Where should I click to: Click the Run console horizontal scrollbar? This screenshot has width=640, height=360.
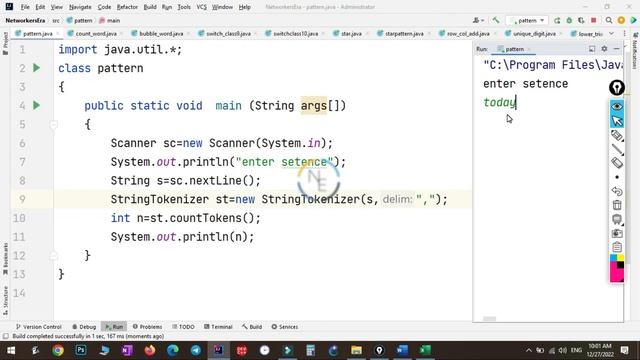(x=489, y=319)
